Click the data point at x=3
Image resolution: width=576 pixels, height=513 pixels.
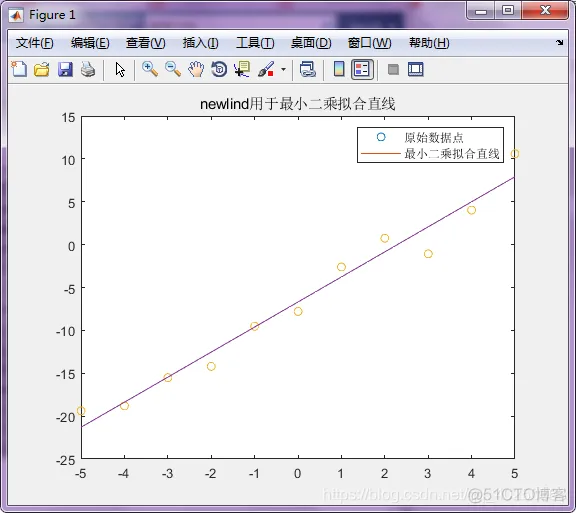[428, 254]
